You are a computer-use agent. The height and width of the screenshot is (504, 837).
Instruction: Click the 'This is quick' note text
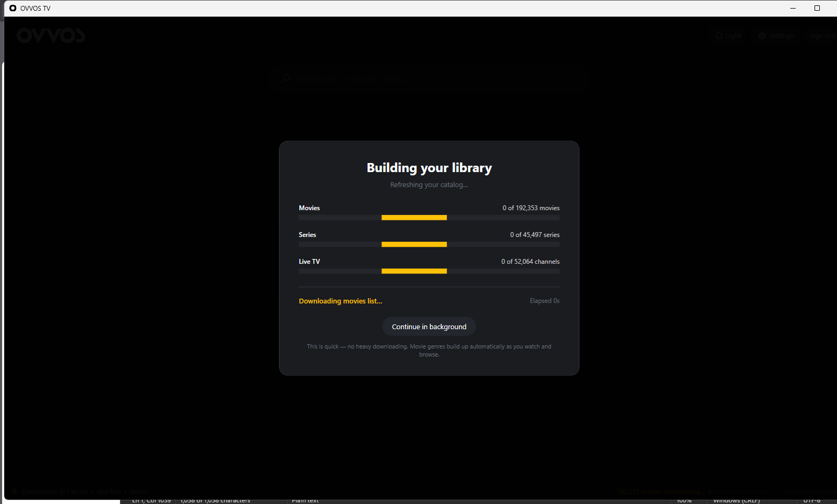click(x=429, y=351)
